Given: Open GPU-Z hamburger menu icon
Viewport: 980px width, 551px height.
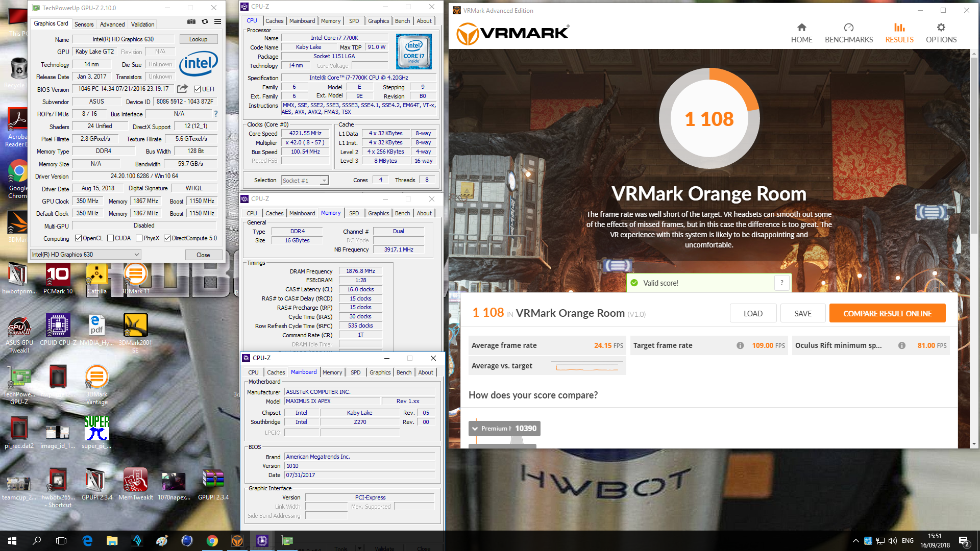Looking at the screenshot, I should [x=217, y=22].
